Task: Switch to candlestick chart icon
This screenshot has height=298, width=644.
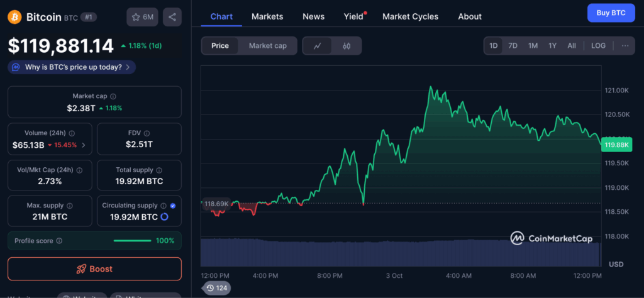Action: pyautogui.click(x=346, y=46)
